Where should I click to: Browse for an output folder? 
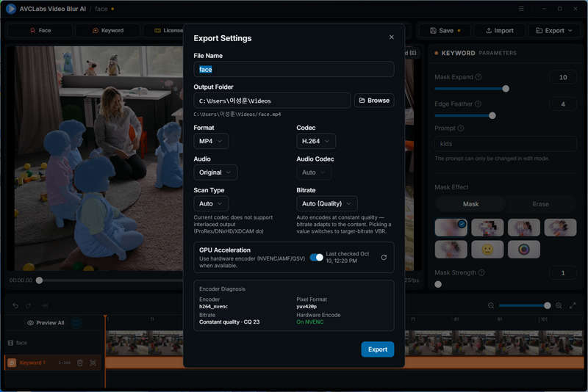pyautogui.click(x=374, y=101)
